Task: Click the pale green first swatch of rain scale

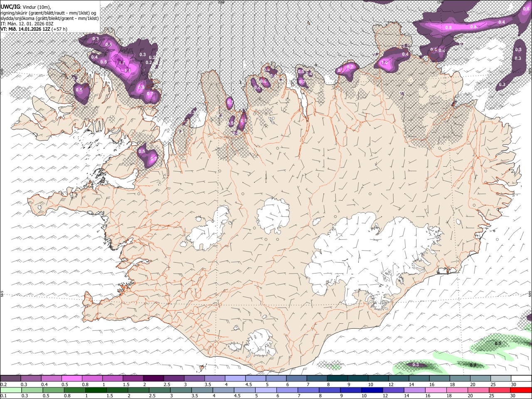Action: pos(11,390)
